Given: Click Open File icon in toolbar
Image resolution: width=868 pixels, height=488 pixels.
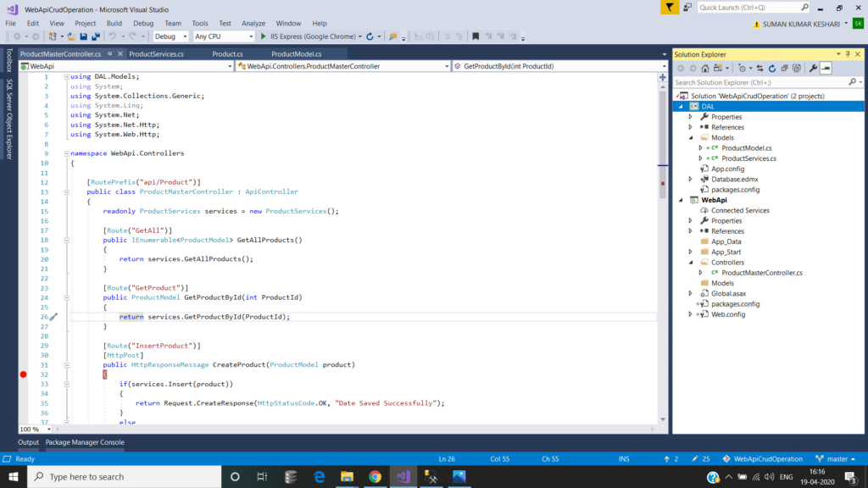Looking at the screenshot, I should point(71,36).
